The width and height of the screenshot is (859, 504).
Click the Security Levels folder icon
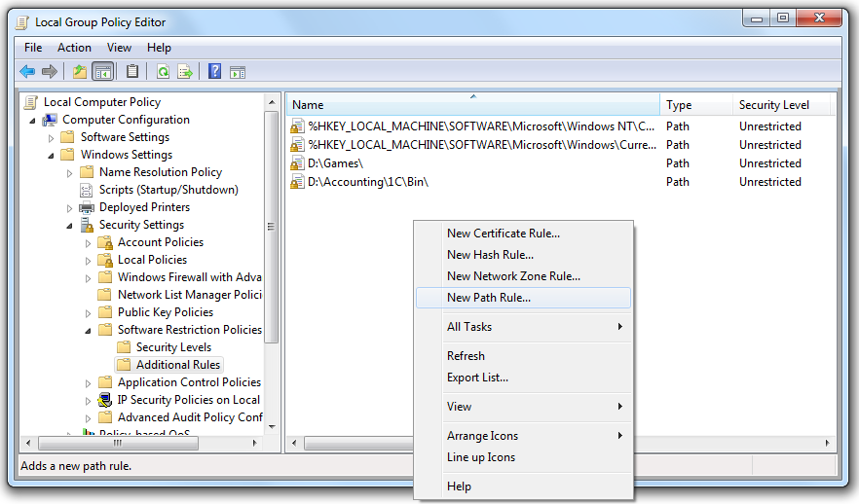pos(124,347)
